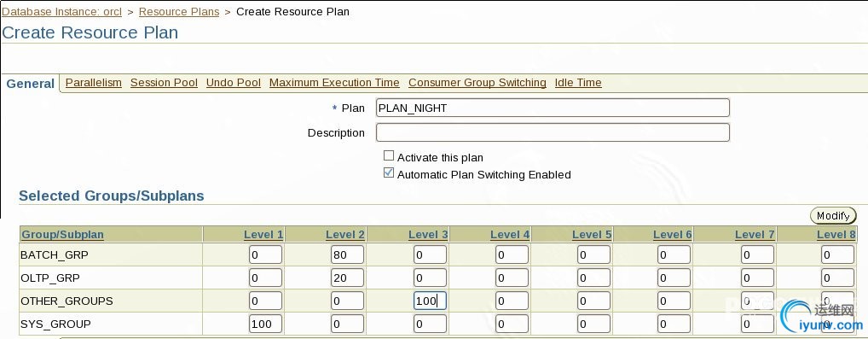Open Consumer Group Switching tab
This screenshot has width=868, height=339.
(x=477, y=83)
